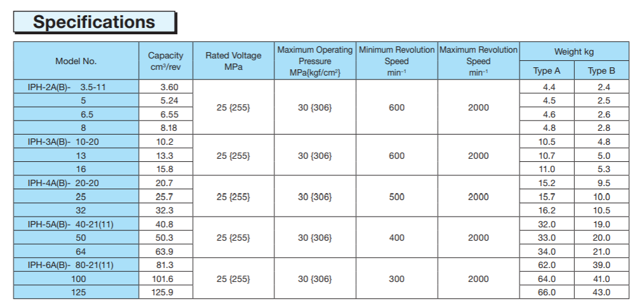Image resolution: width=644 pixels, height=308 pixels.
Task: Click the Type B sub-header
Action: pyautogui.click(x=601, y=71)
